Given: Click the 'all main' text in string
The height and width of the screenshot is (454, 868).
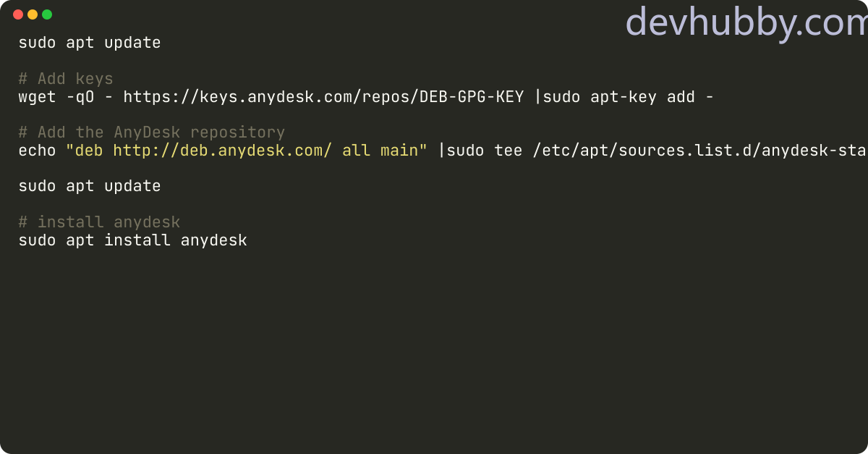Looking at the screenshot, I should point(380,151).
